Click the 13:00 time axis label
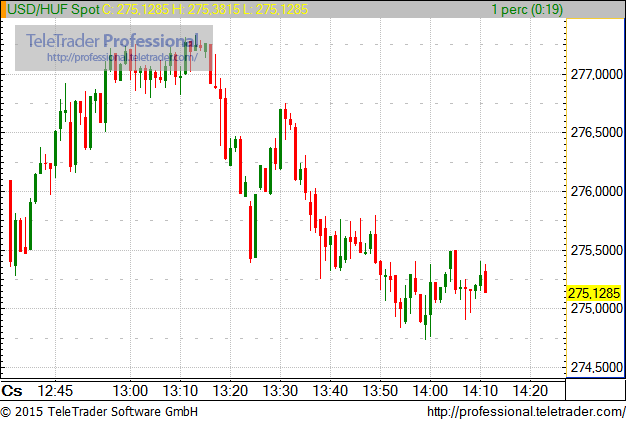Viewport: 626px width, 421px height. pos(130,391)
